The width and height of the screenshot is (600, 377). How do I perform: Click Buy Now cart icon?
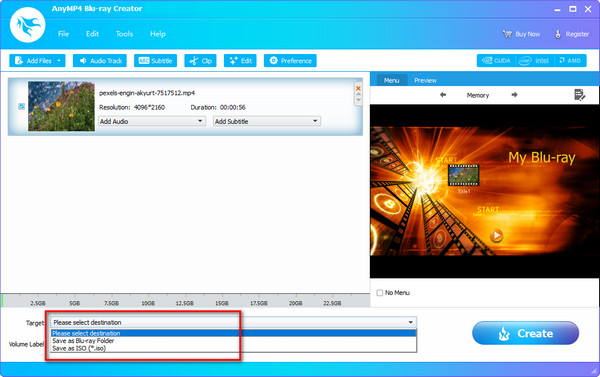pos(507,34)
